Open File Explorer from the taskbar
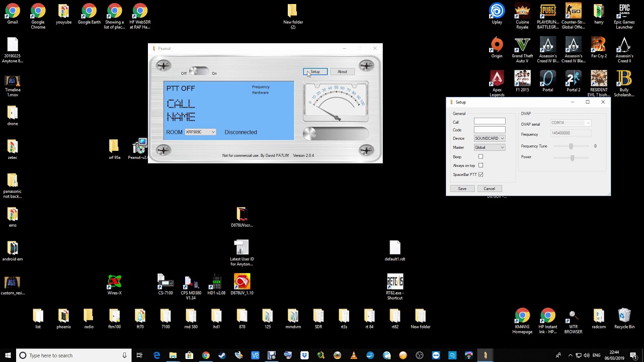644x362 pixels. 173,355
